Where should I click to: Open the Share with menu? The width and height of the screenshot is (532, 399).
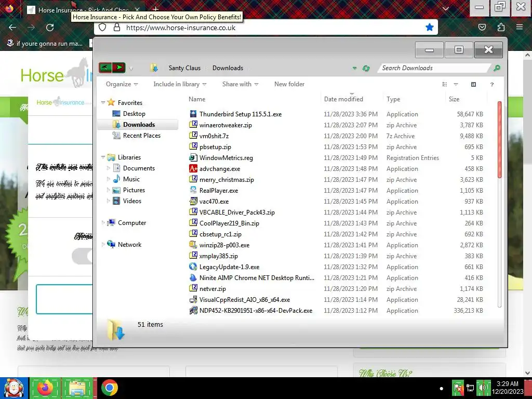point(240,84)
